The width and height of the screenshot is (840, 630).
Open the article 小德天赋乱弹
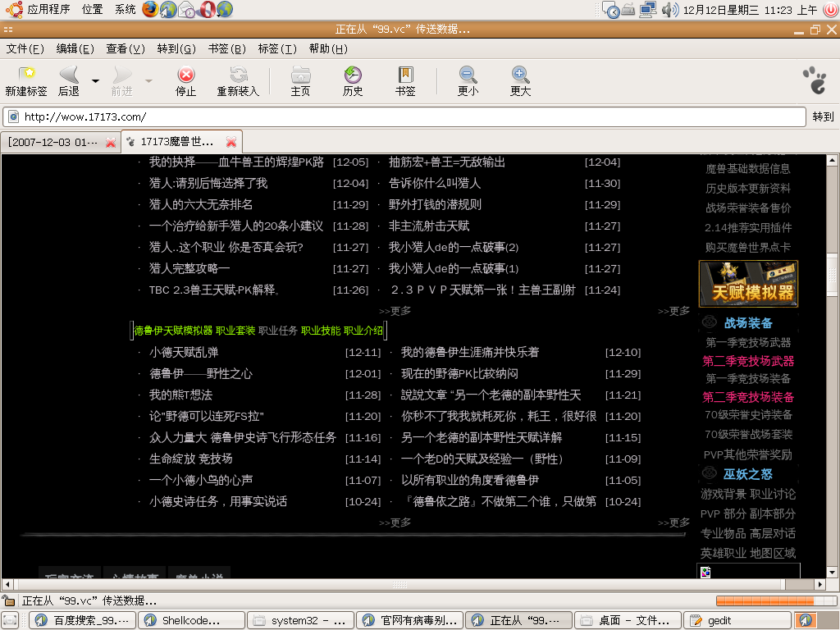tap(184, 353)
